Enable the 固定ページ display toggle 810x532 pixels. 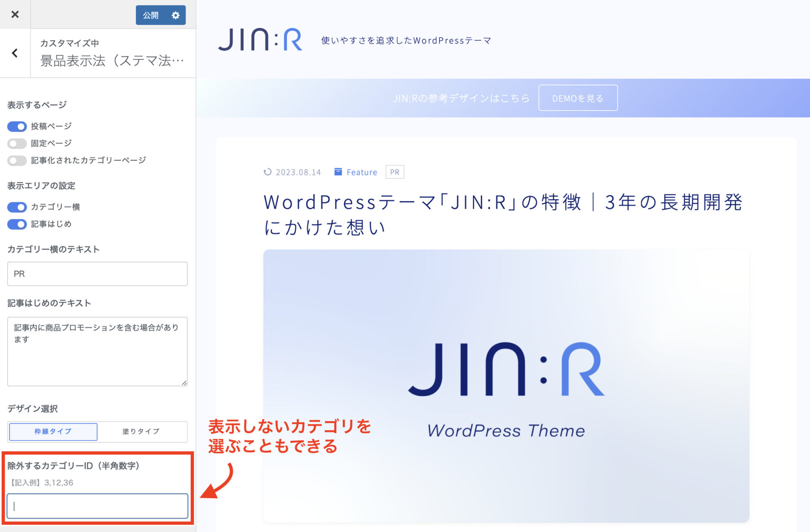click(x=17, y=143)
